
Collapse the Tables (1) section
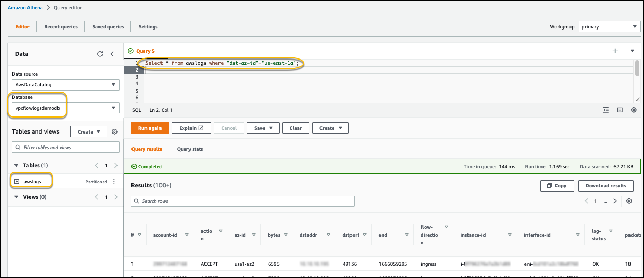(x=15, y=166)
